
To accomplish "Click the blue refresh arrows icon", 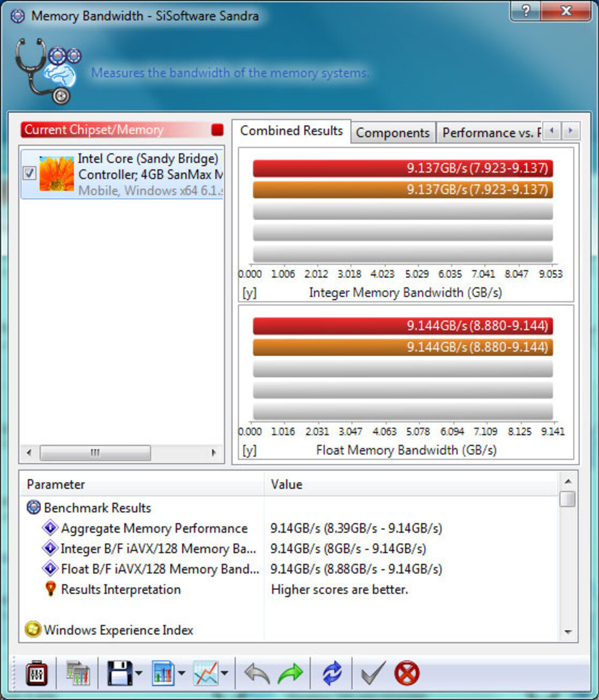I will point(332,673).
